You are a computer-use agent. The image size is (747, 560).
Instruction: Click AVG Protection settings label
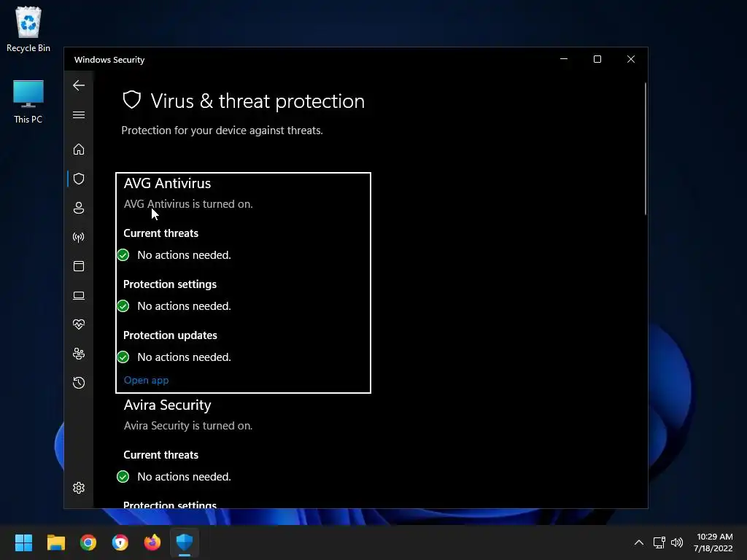tap(170, 284)
